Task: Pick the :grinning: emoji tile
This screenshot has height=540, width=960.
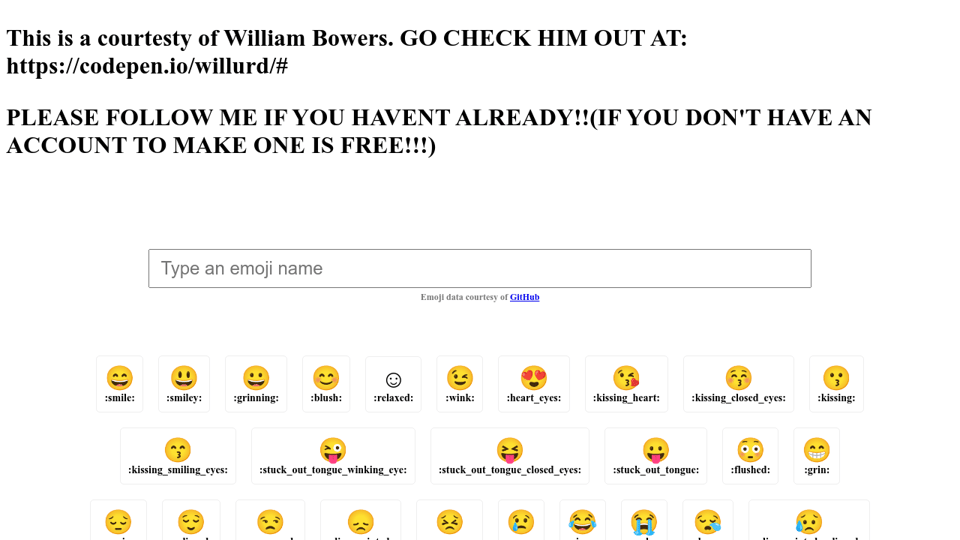Action: pos(256,384)
